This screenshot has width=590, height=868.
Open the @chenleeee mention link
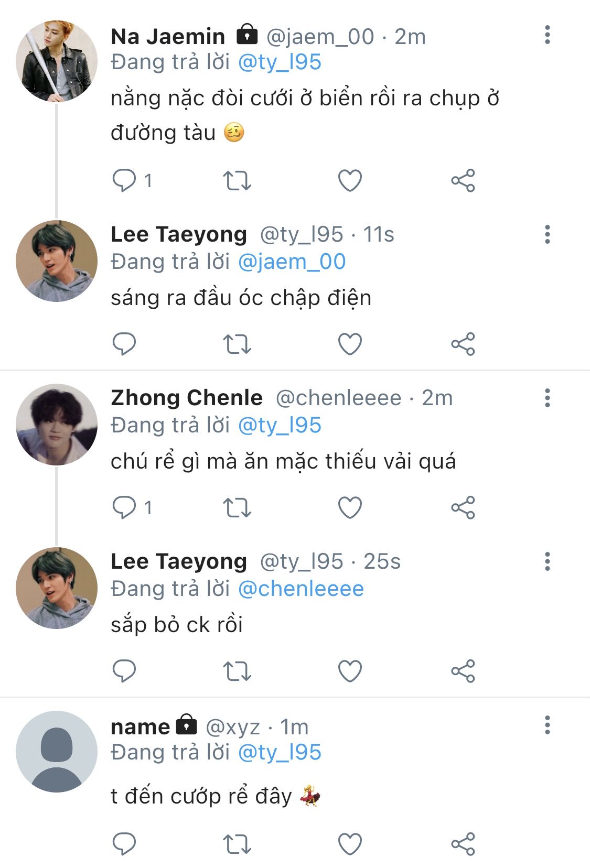pyautogui.click(x=301, y=589)
